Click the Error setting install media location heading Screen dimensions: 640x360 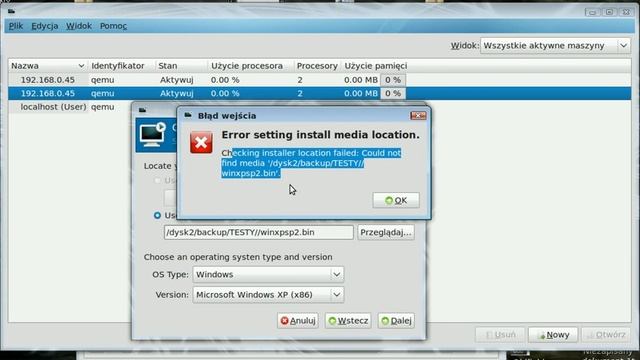(320, 135)
